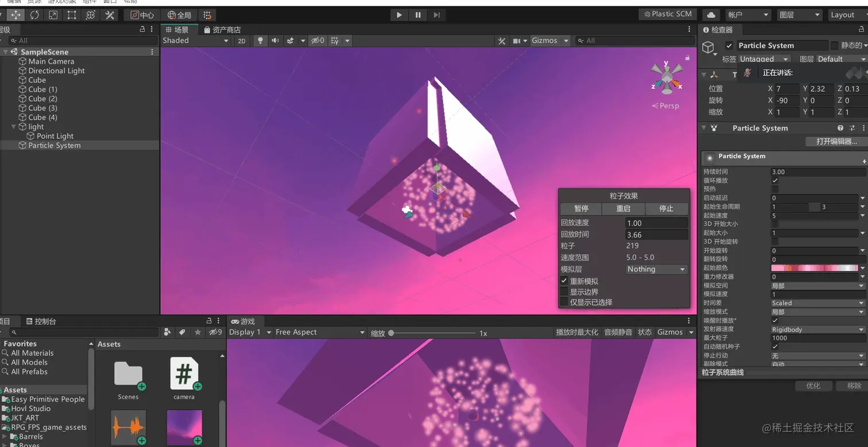868x447 pixels.
Task: Select the Rect transform tool
Action: [x=72, y=15]
